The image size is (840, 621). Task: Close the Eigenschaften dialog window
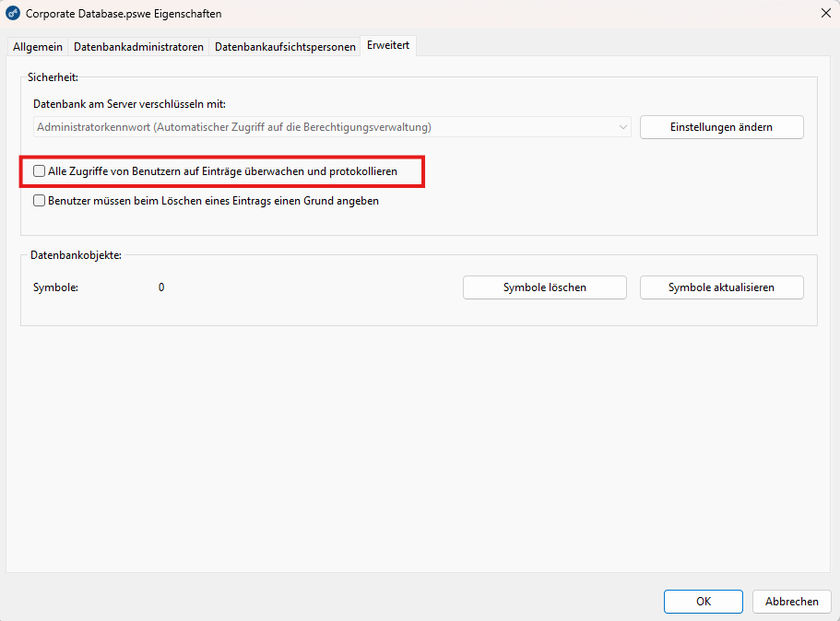(x=825, y=14)
